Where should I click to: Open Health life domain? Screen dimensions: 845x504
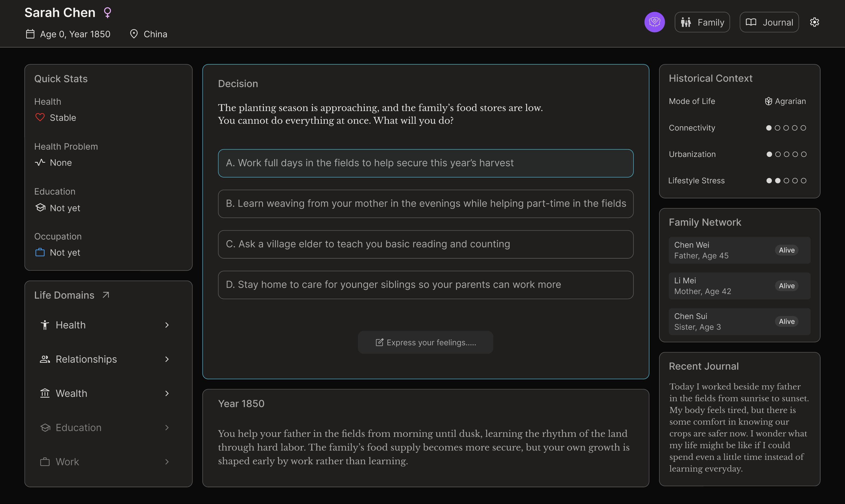click(105, 325)
